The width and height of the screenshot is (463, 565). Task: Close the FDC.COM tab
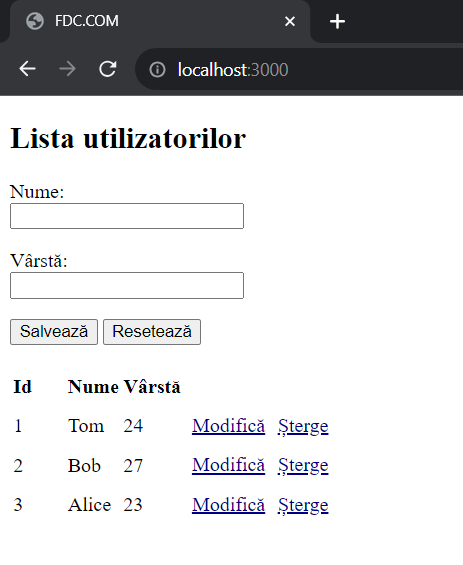[x=290, y=21]
